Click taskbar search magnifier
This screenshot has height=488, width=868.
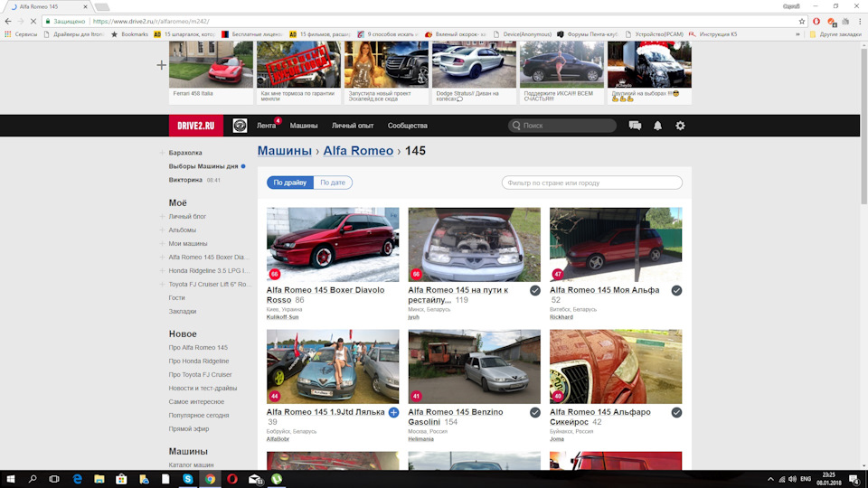coord(33,479)
